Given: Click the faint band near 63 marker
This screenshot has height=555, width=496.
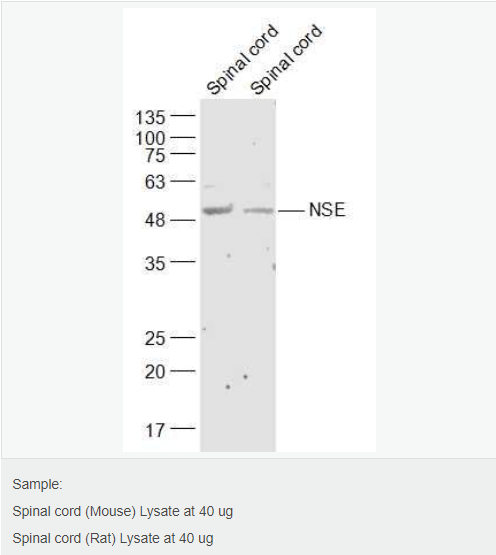Looking at the screenshot, I should click(209, 186).
